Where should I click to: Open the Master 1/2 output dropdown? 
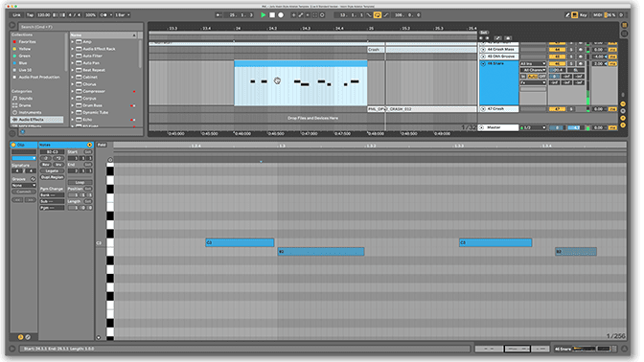[x=533, y=127]
